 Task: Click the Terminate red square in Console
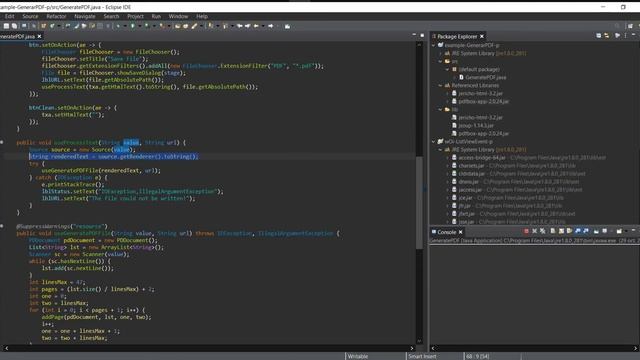(526, 231)
